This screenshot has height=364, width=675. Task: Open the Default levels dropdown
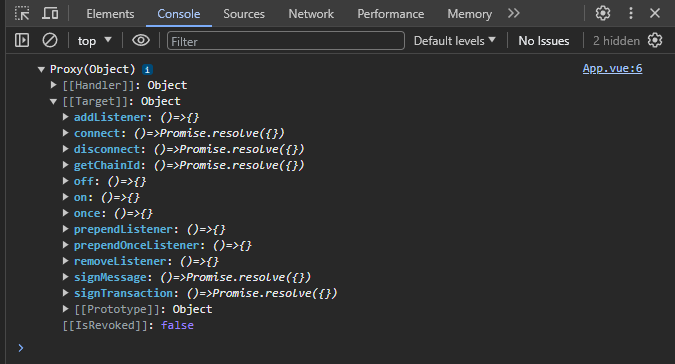tap(455, 41)
